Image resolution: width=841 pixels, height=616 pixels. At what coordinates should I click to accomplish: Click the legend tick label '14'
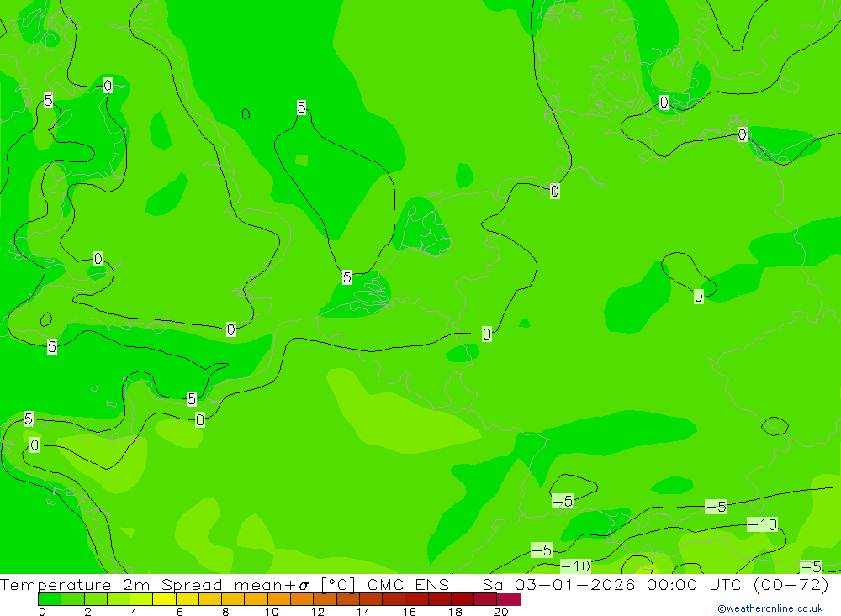363,612
